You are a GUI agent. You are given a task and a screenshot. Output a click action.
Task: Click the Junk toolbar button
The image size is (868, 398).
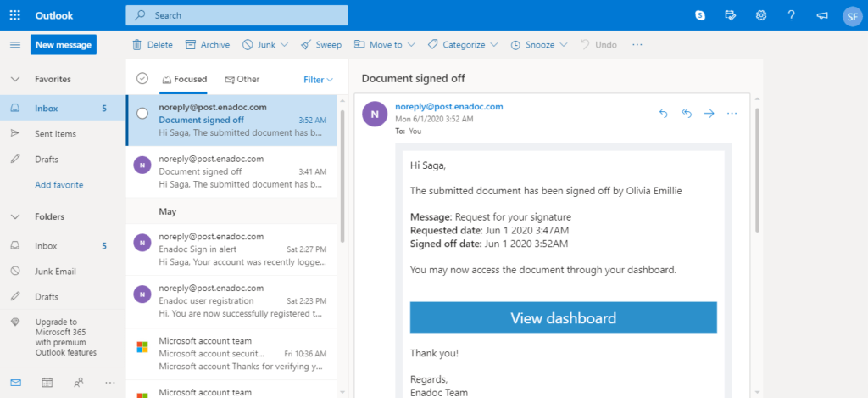pos(259,45)
